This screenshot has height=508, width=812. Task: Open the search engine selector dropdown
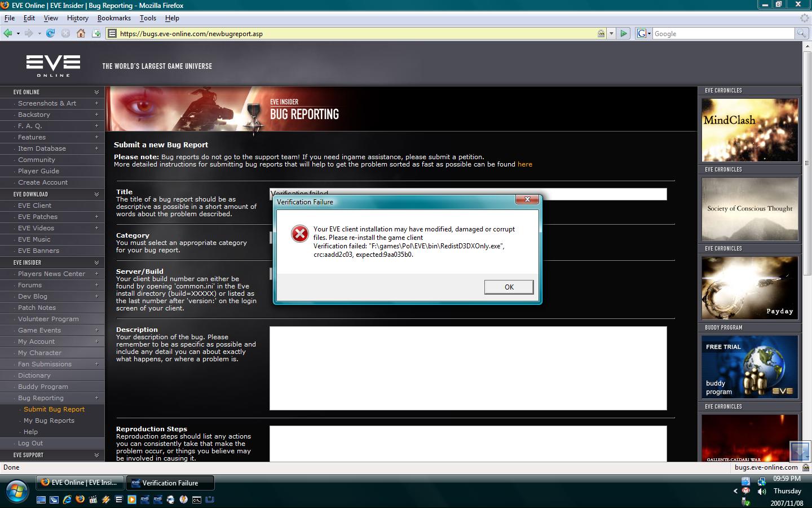[x=644, y=33]
